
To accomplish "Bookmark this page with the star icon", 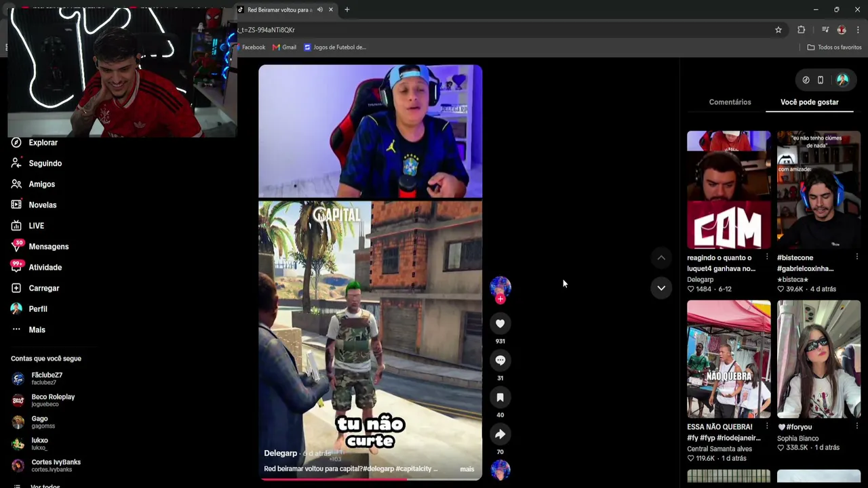I will click(x=778, y=30).
